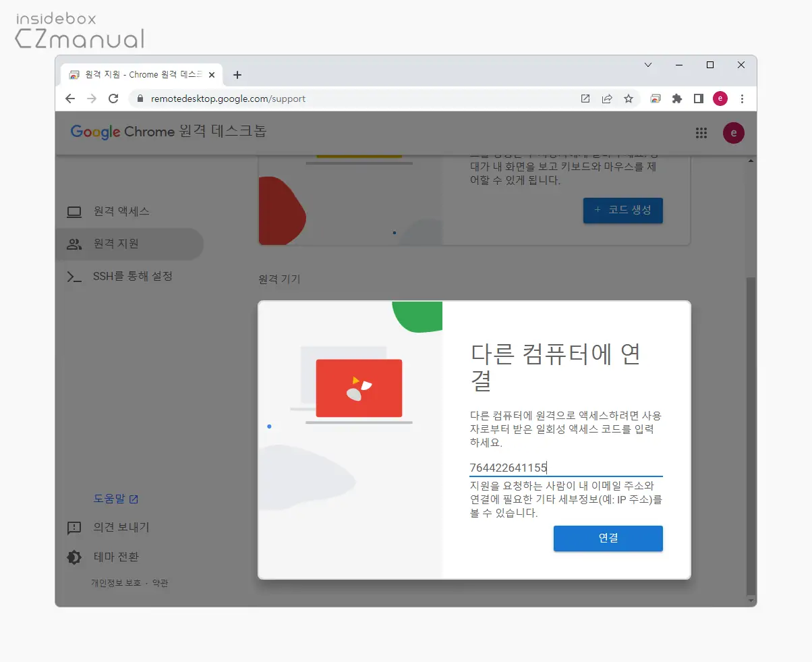Open Chrome profile avatar in toolbar
The width and height of the screenshot is (812, 662).
(720, 99)
